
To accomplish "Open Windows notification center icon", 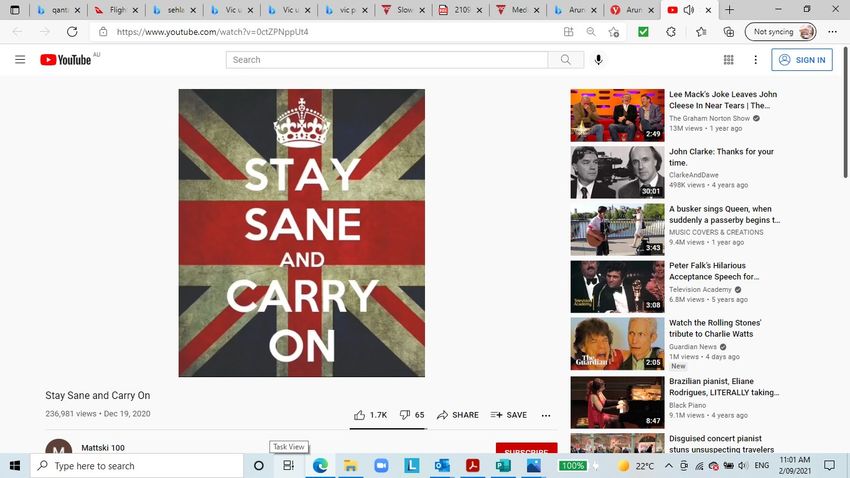I will [829, 466].
